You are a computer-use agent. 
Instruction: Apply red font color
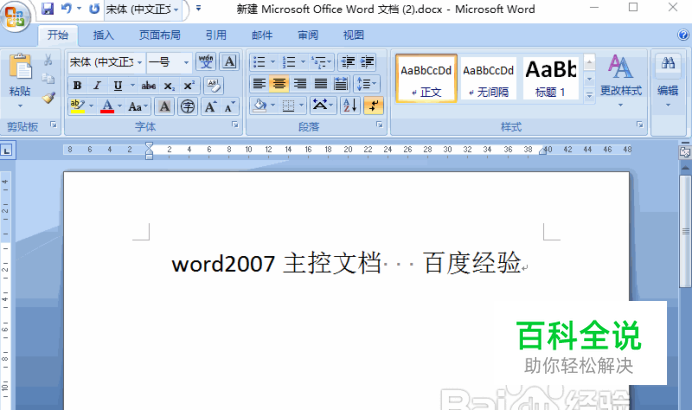(107, 106)
